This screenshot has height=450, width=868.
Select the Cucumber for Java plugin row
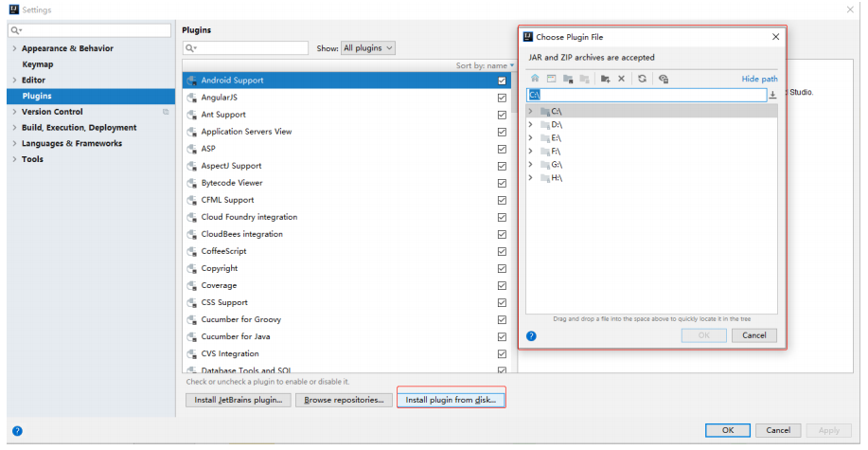click(348, 337)
